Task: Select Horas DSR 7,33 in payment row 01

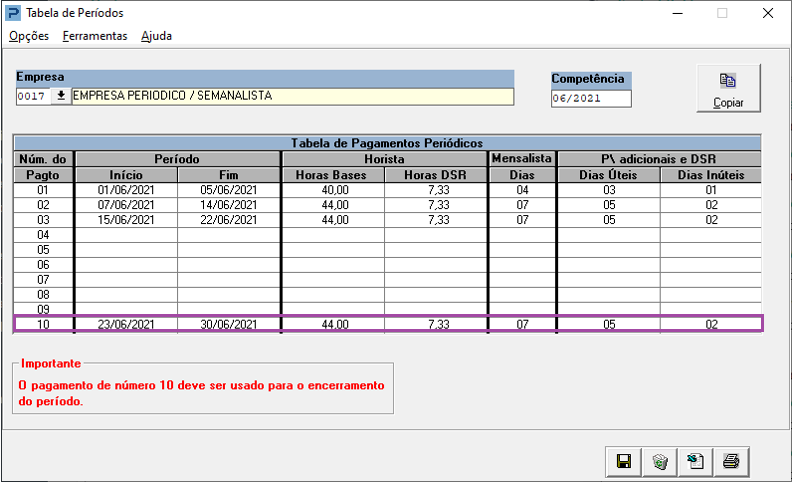Action: tap(436, 190)
